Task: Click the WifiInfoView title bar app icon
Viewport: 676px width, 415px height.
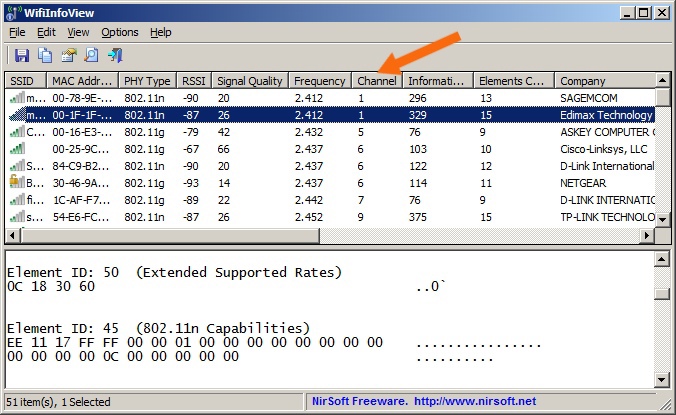Action: [14, 12]
